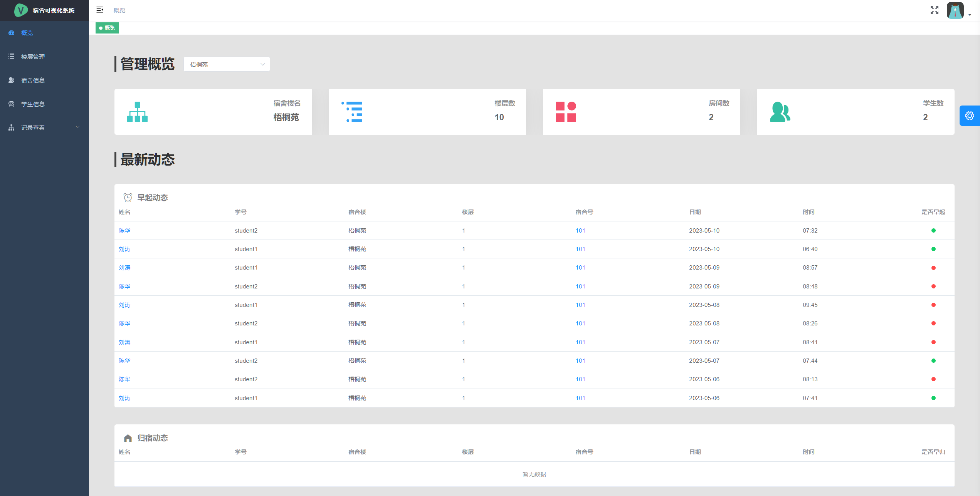Screen dimensions: 980x496
Task: Open the 梧桐苑 dormitory dropdown
Action: coord(227,64)
